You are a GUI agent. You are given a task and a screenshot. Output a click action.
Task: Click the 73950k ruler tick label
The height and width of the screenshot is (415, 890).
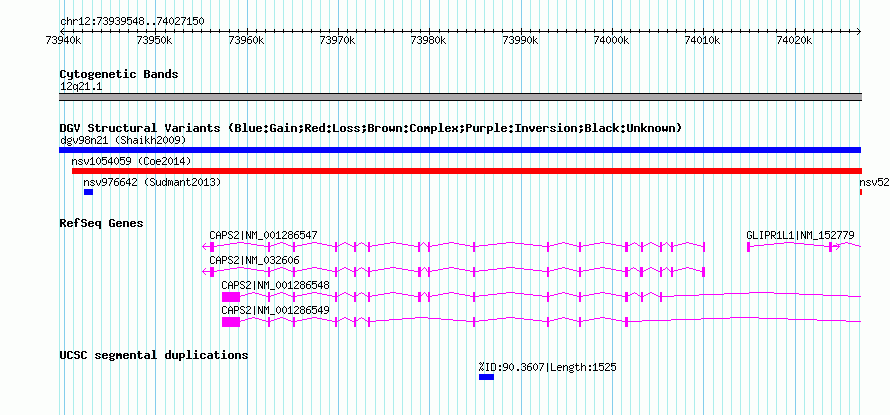click(x=155, y=40)
